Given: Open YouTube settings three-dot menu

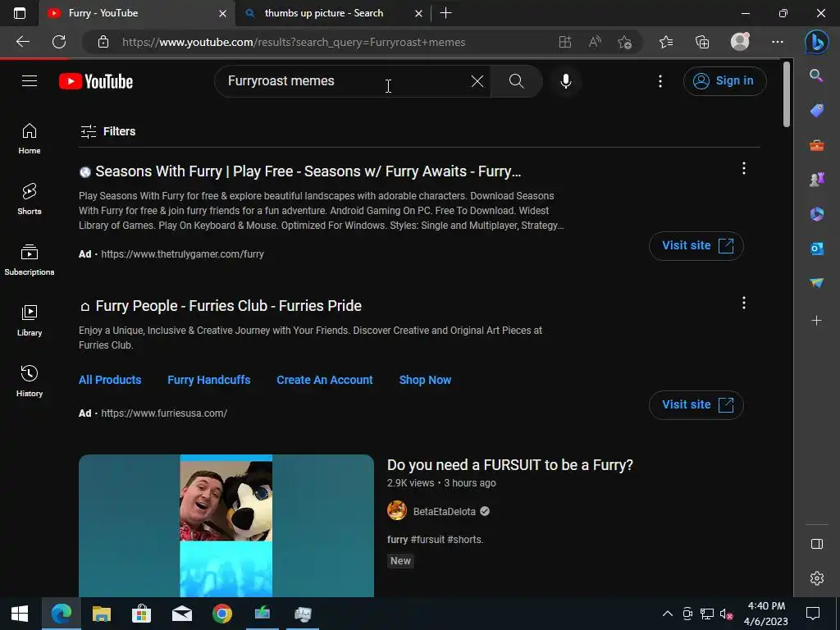Looking at the screenshot, I should tap(660, 81).
